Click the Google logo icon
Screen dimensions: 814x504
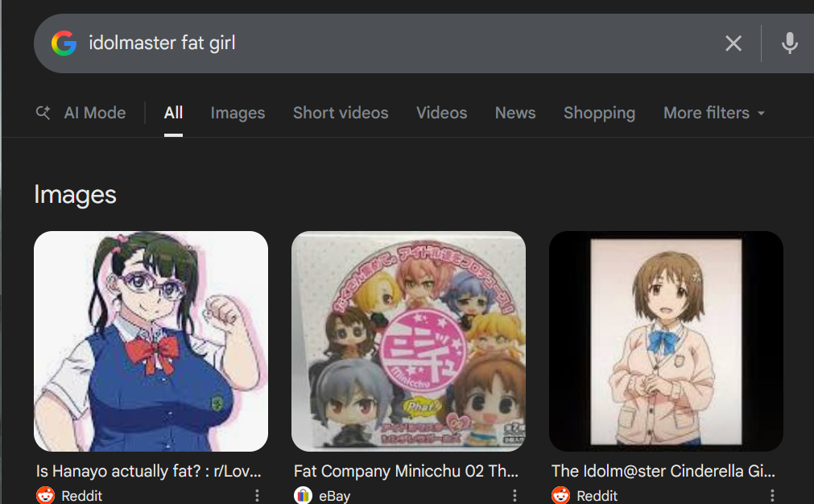[64, 43]
